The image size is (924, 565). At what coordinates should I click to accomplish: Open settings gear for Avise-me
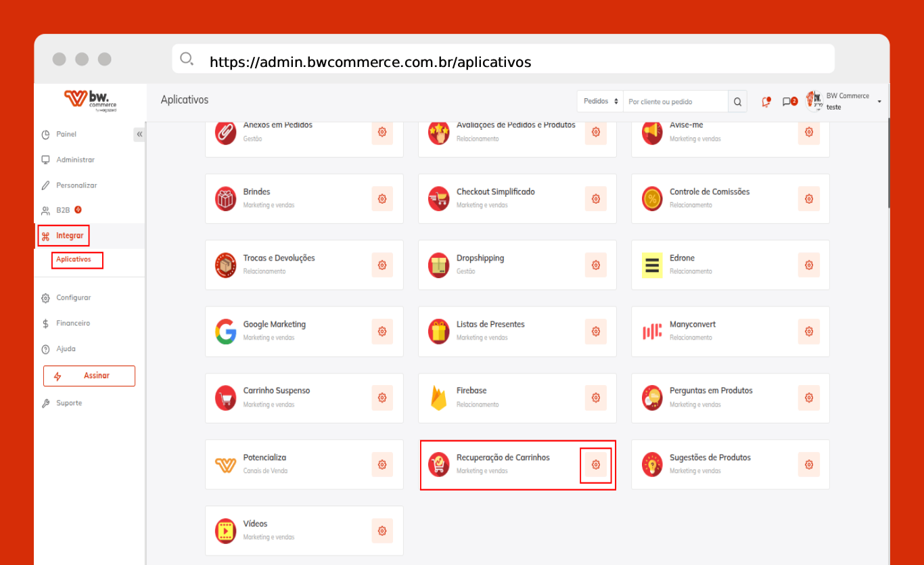coord(809,133)
